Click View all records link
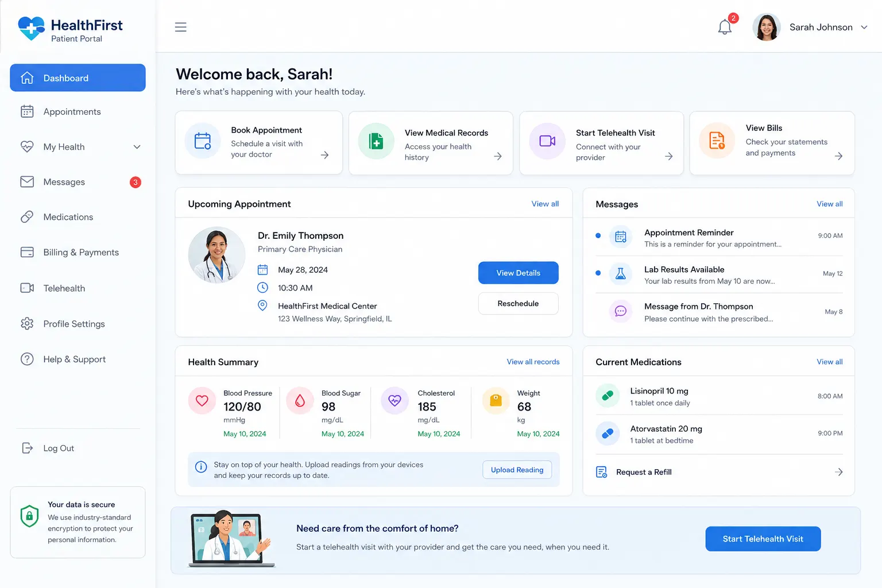This screenshot has height=588, width=882. [533, 362]
